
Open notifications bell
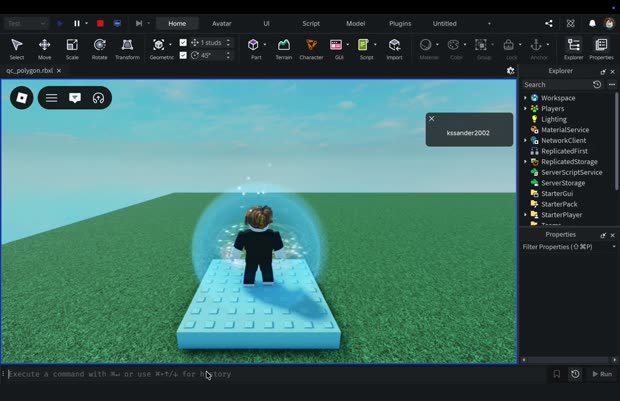pos(592,23)
